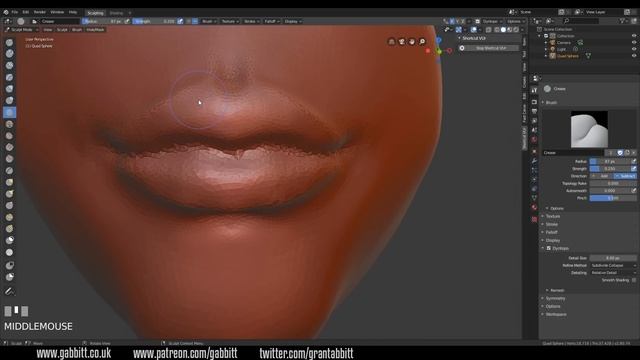Open the Detailing dropdown
640x360 pixels.
point(613,273)
